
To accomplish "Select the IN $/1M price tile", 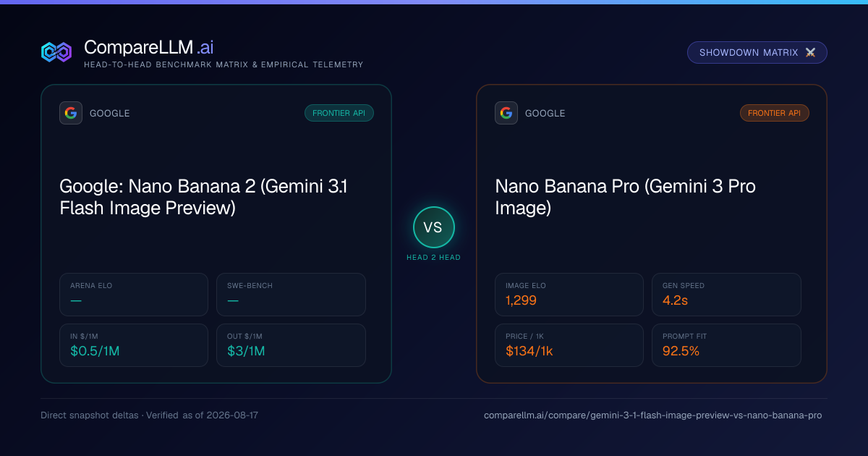I will point(134,345).
